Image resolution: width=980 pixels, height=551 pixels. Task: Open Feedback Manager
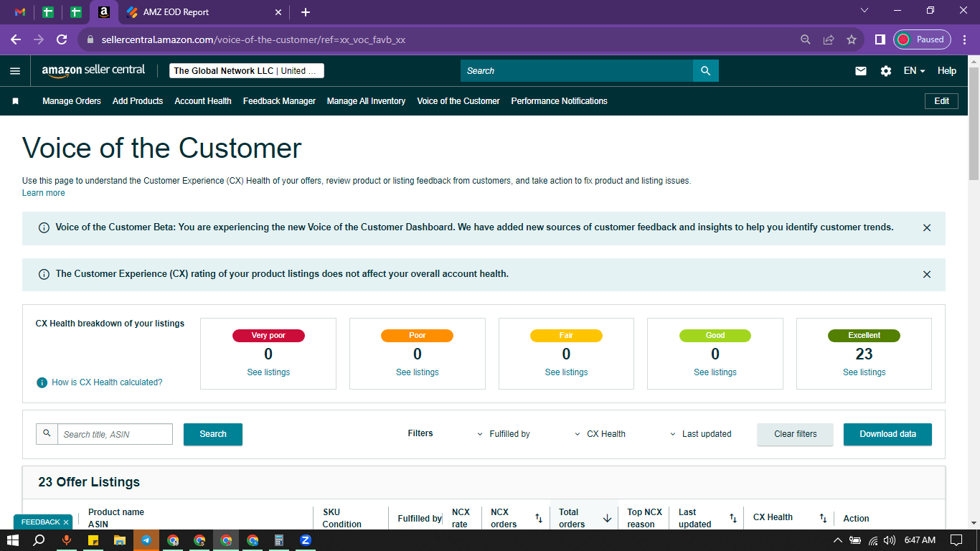[x=279, y=101]
